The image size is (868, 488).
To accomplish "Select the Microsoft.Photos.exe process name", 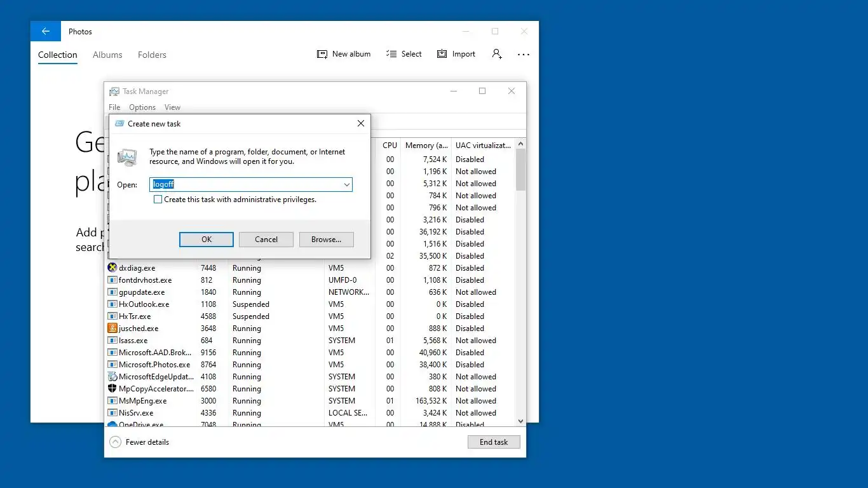I will click(154, 365).
